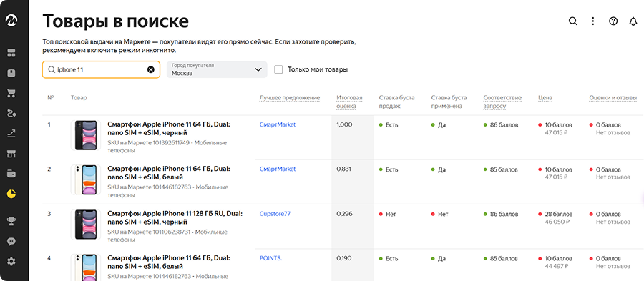
Task: Open the trophy icon in sidebar
Action: (11, 221)
